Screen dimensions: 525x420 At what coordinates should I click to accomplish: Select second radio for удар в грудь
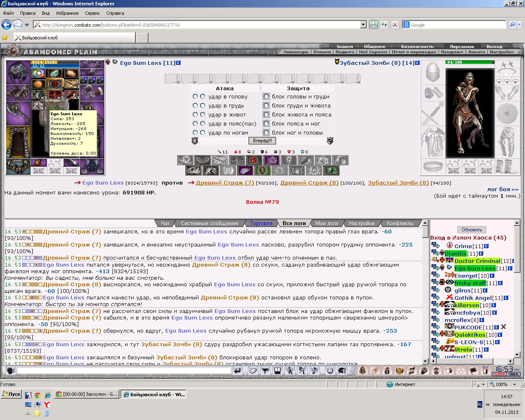point(203,105)
